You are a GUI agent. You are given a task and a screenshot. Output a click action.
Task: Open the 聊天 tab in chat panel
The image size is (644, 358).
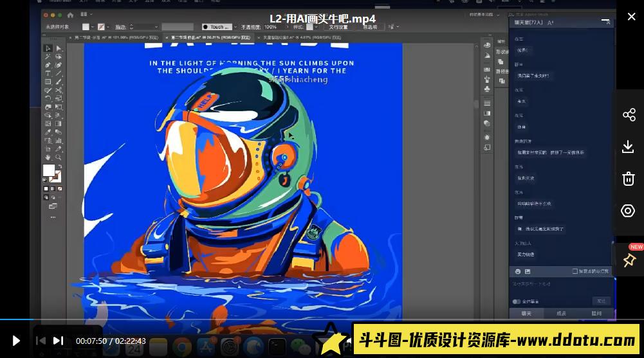526,313
